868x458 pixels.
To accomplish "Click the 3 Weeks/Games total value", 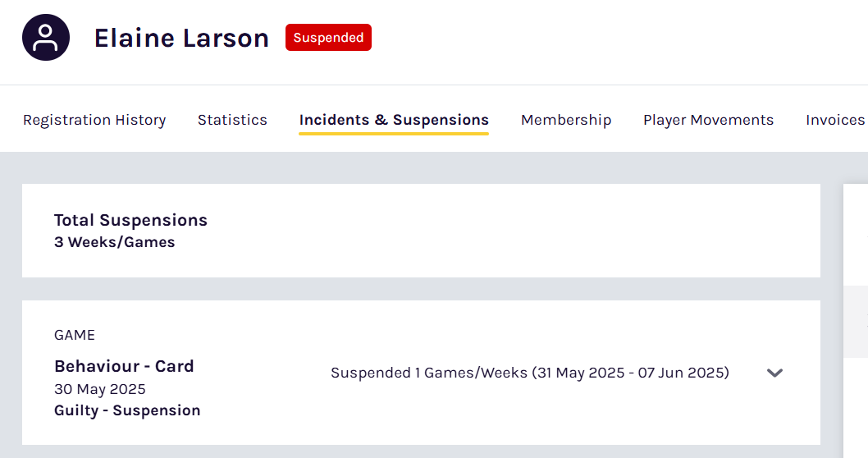I will pos(114,242).
